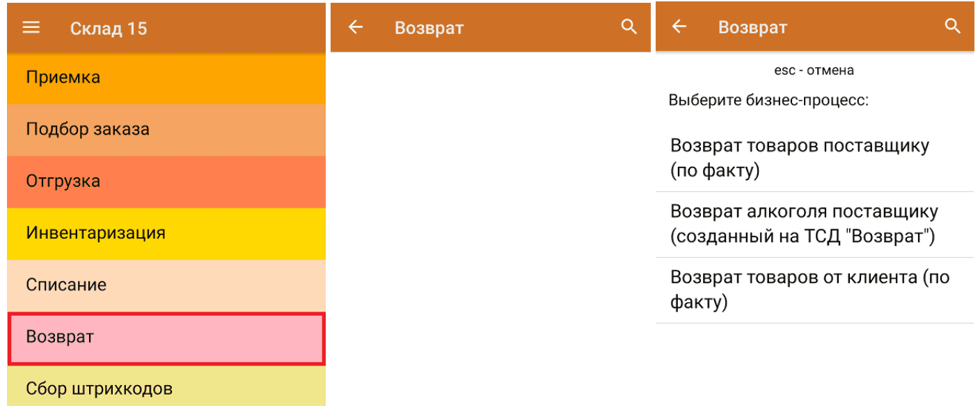This screenshot has width=980, height=406.
Task: Click the Выберите бизнес-процесс label
Action: 768,100
